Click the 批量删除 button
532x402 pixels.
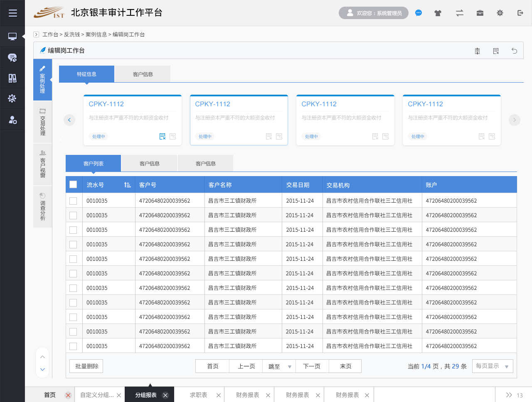pos(86,366)
